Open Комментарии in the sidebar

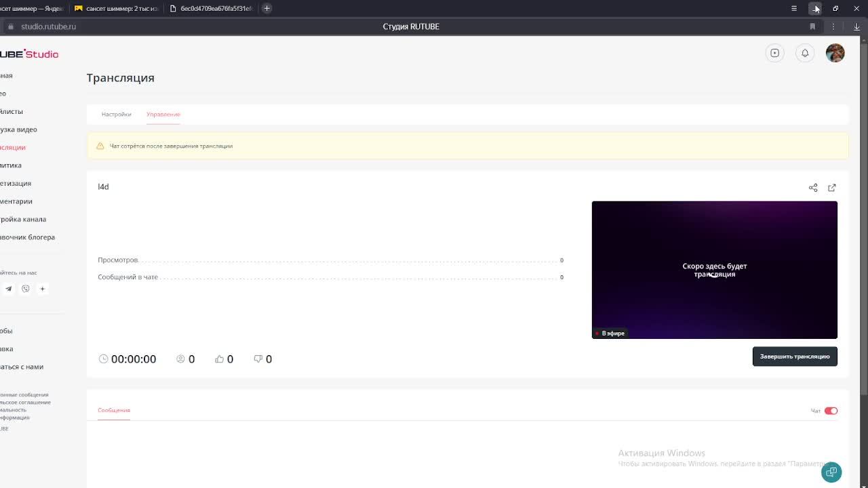tap(16, 201)
